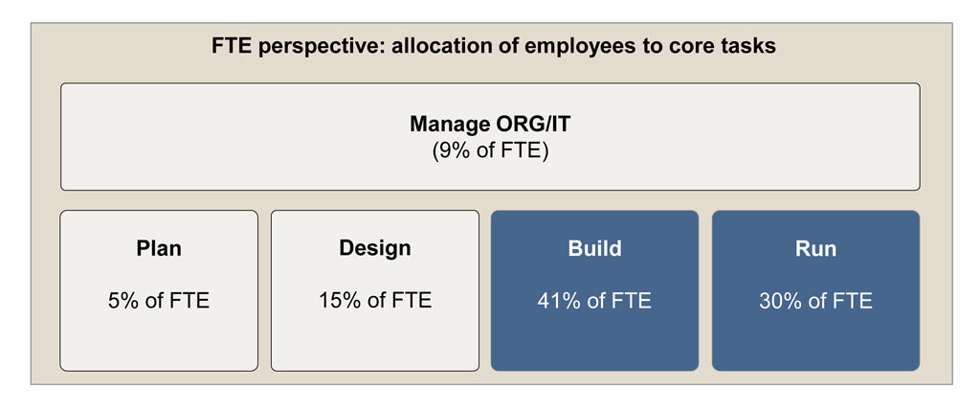The image size is (980, 412).
Task: Select the '41% of FTE' label
Action: (x=594, y=301)
